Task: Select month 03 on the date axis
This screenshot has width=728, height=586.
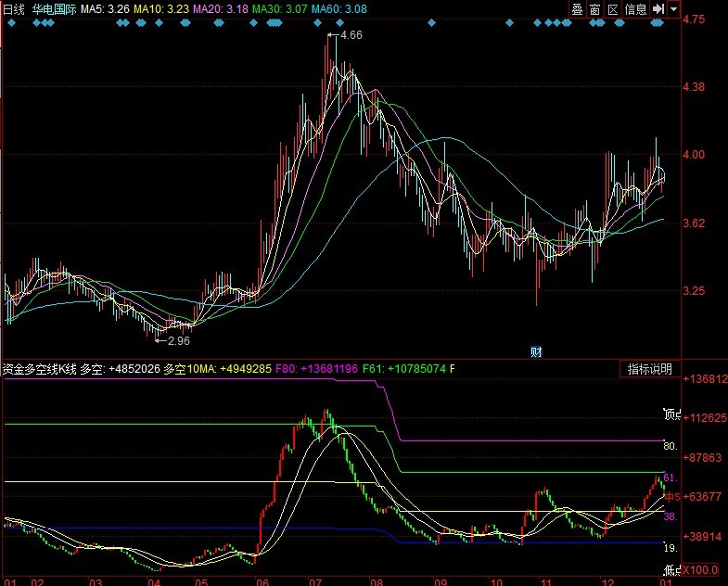Action: (x=96, y=582)
